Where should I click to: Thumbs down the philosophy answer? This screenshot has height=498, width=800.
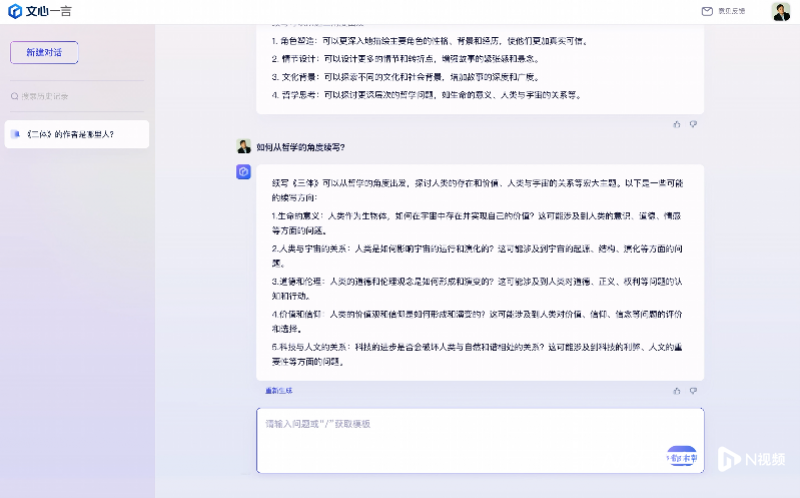click(693, 391)
